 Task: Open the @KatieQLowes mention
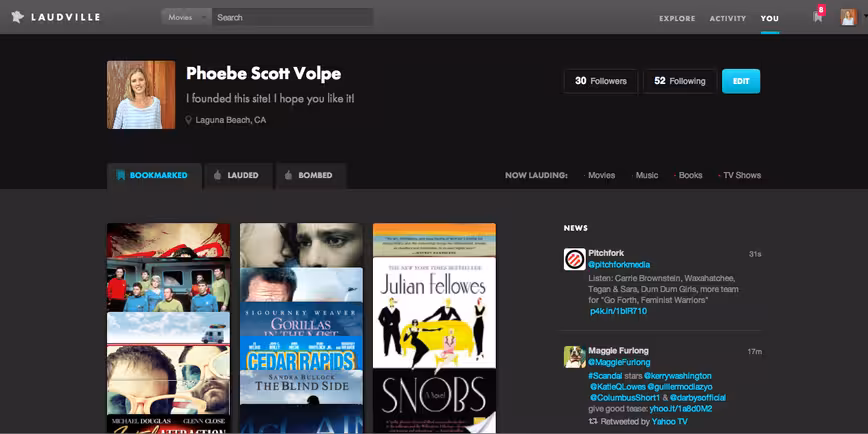616,387
